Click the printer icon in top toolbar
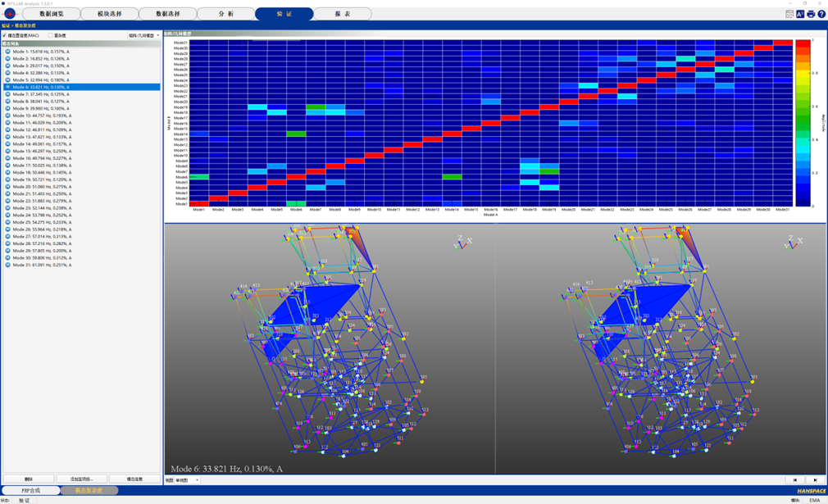This screenshot has width=828, height=504. click(811, 14)
